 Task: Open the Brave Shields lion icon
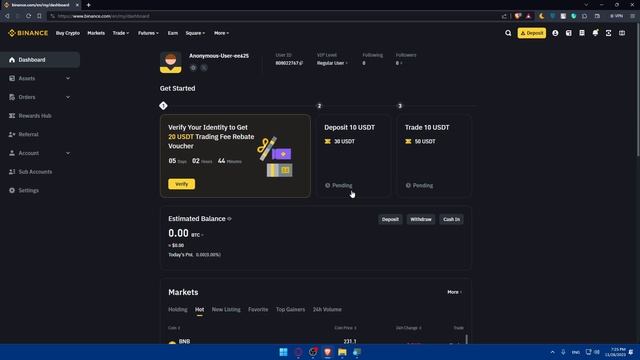tap(518, 16)
